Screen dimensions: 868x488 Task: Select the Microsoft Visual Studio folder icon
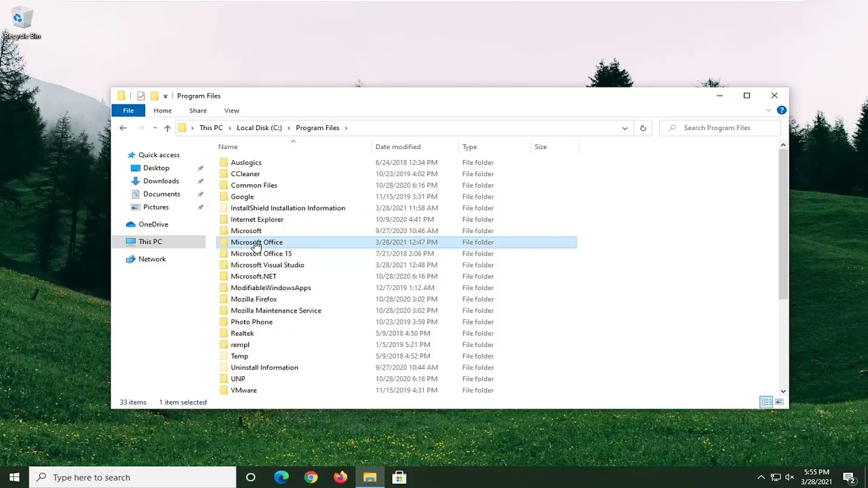coord(224,265)
